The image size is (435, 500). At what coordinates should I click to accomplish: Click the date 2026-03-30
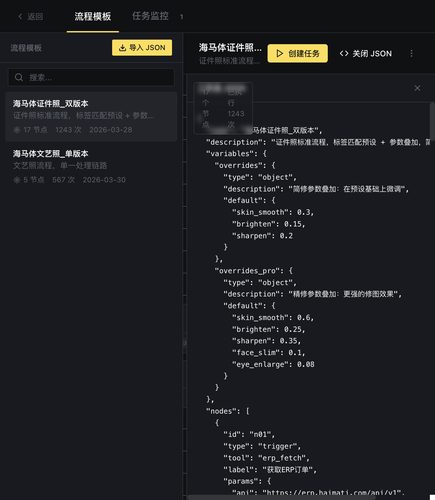pos(104,180)
